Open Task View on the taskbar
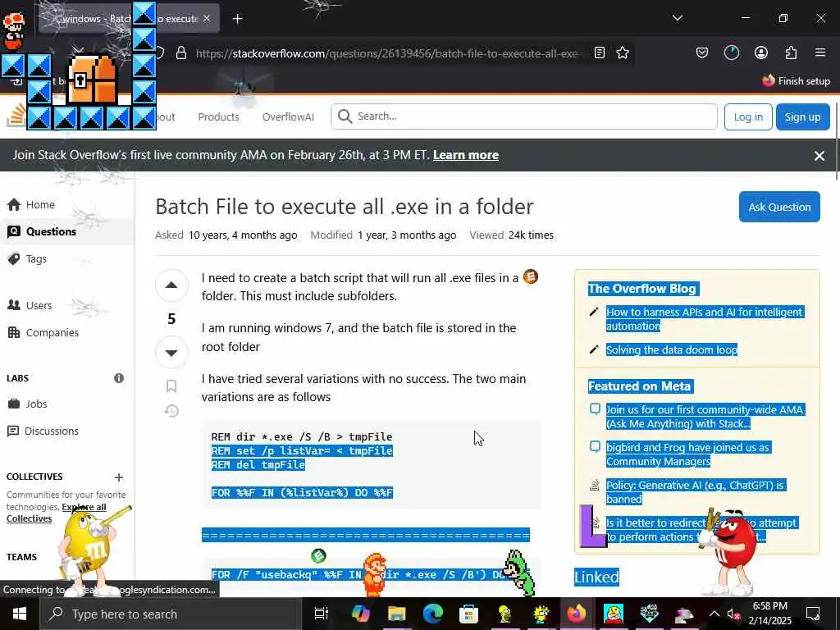 click(x=321, y=614)
